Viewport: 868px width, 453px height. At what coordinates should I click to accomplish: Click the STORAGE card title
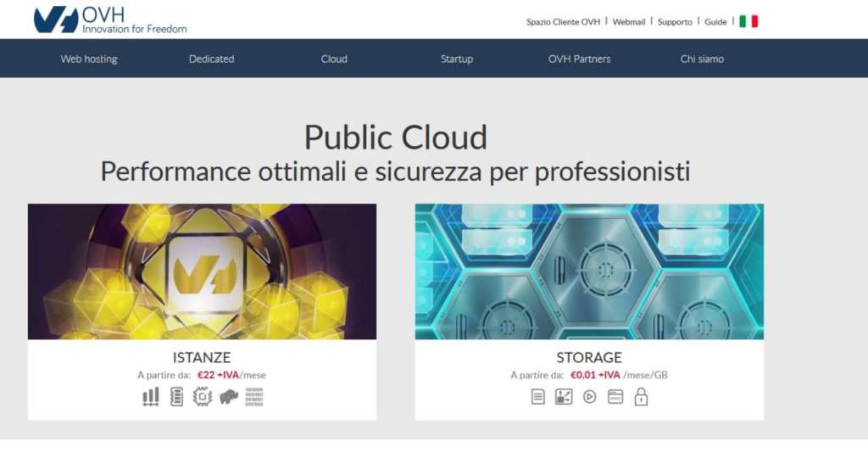click(x=589, y=358)
